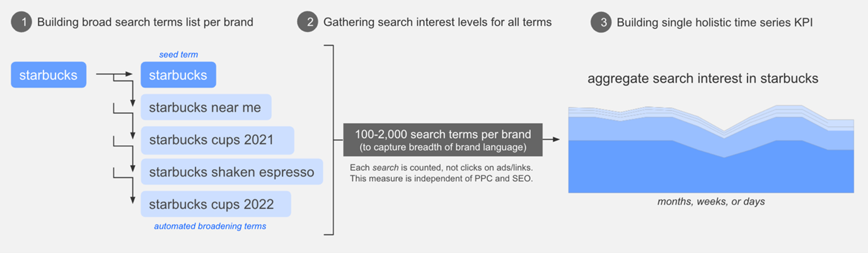Click the 'seed term' label
The height and width of the screenshot is (253, 868).
(x=178, y=55)
